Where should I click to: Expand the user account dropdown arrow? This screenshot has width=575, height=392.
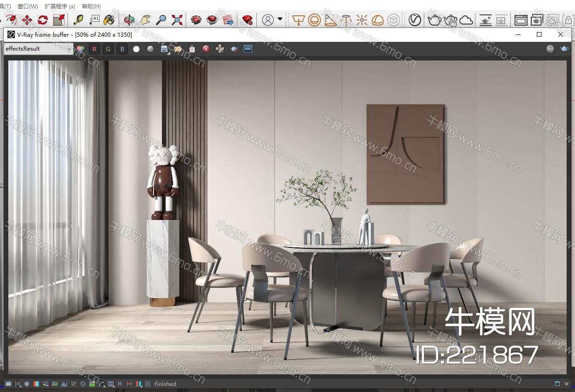(280, 19)
